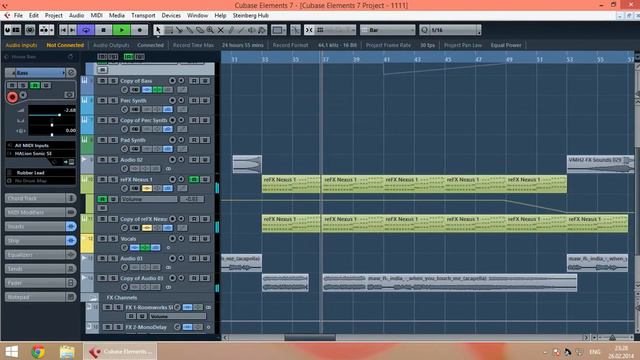The image size is (640, 360).
Task: Select the Split scissors tool
Action: pos(179,30)
